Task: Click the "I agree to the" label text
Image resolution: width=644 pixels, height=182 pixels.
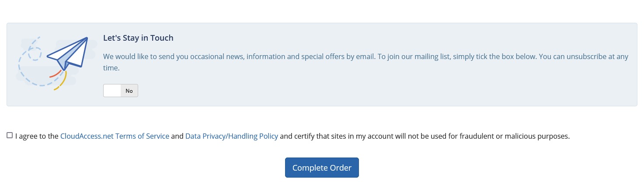Action: point(37,136)
